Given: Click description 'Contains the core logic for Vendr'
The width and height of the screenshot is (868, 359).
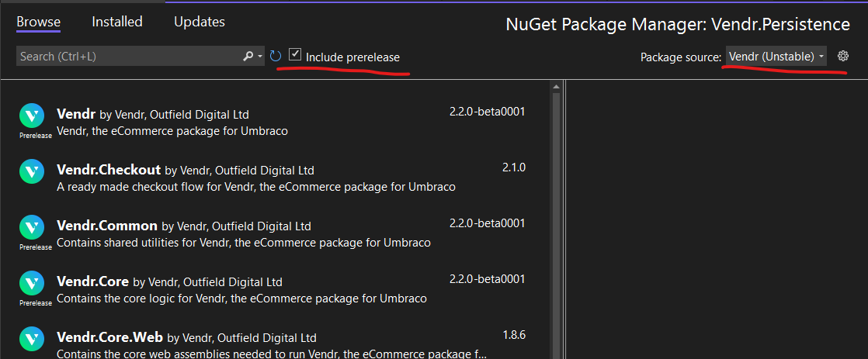Looking at the screenshot, I should 242,299.
